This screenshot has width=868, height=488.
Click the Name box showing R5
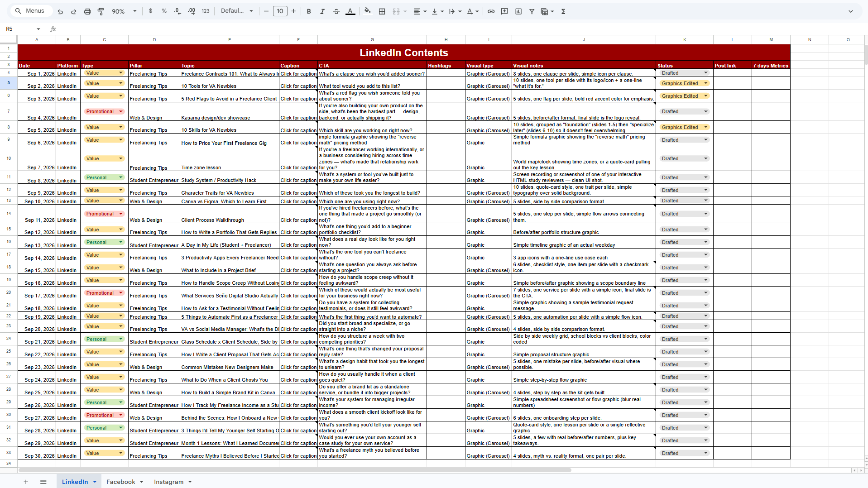click(19, 29)
